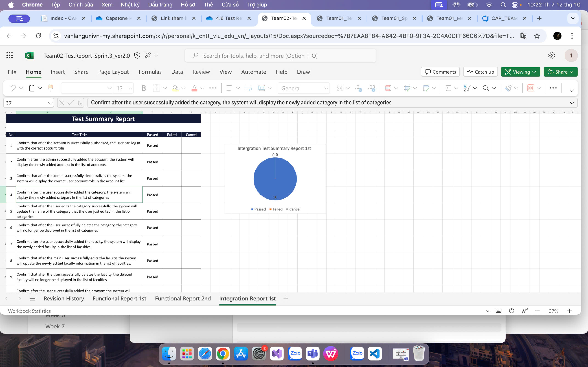This screenshot has width=588, height=367.
Task: Click the Workbook settings gear icon
Action: point(551,56)
